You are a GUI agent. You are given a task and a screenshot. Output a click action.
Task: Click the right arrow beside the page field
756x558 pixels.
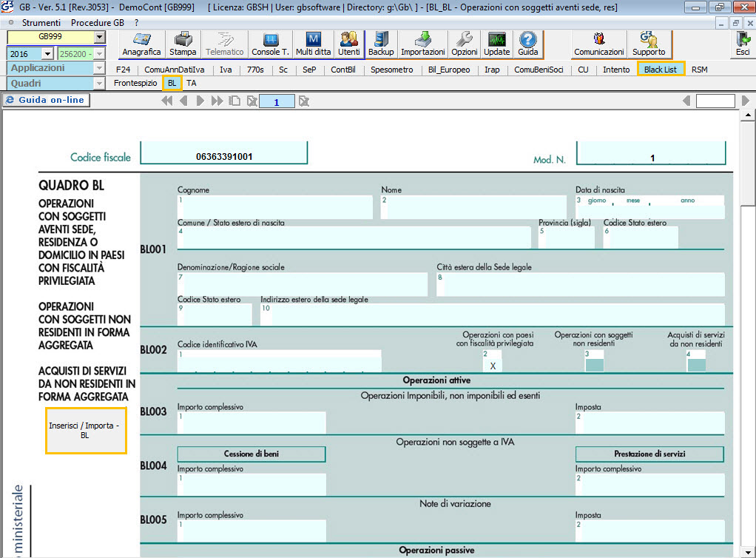[x=746, y=101]
